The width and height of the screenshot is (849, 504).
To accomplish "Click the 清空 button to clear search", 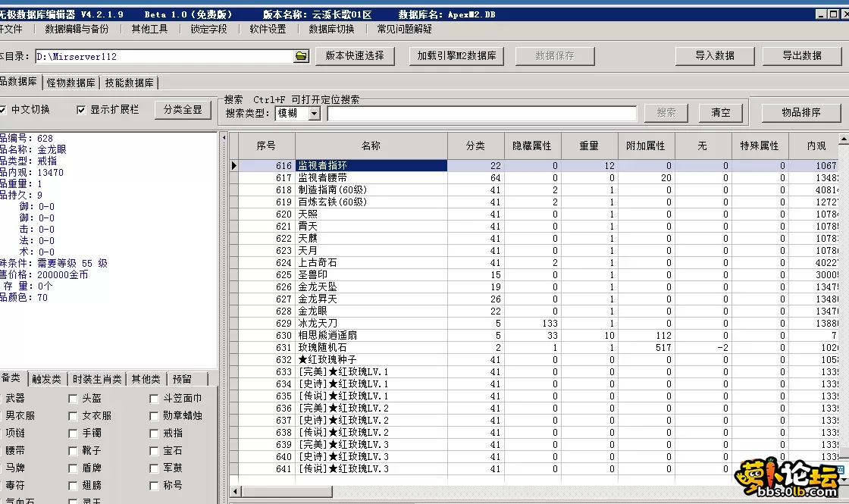I will [719, 112].
